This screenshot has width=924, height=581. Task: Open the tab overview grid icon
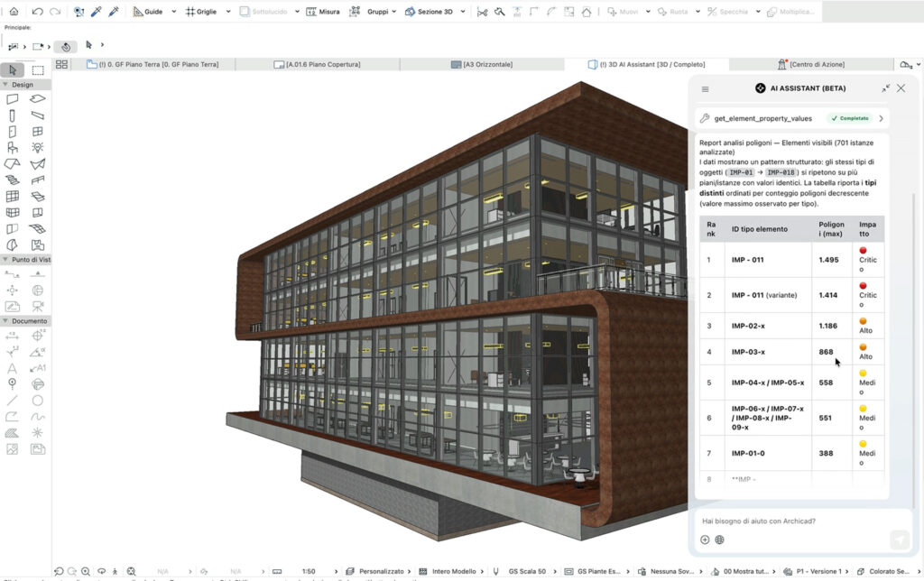61,64
